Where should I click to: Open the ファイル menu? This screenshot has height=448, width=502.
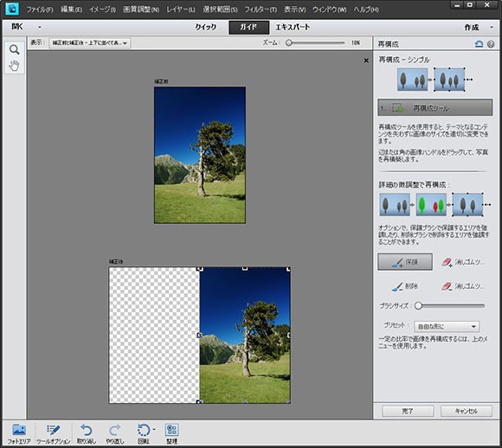click(x=39, y=10)
